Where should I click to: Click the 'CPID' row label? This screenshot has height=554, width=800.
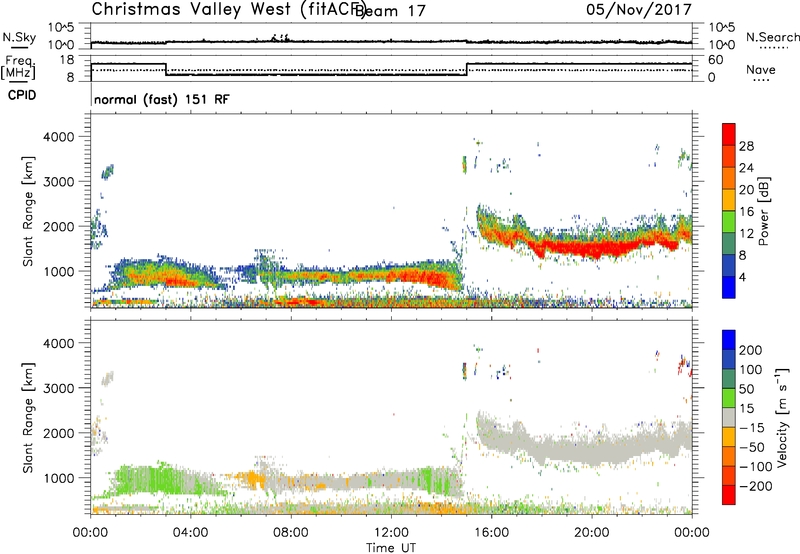point(22,95)
